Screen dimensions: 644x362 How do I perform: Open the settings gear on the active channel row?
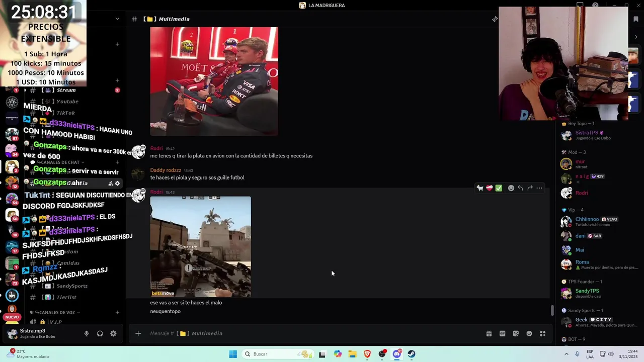pos(117,184)
